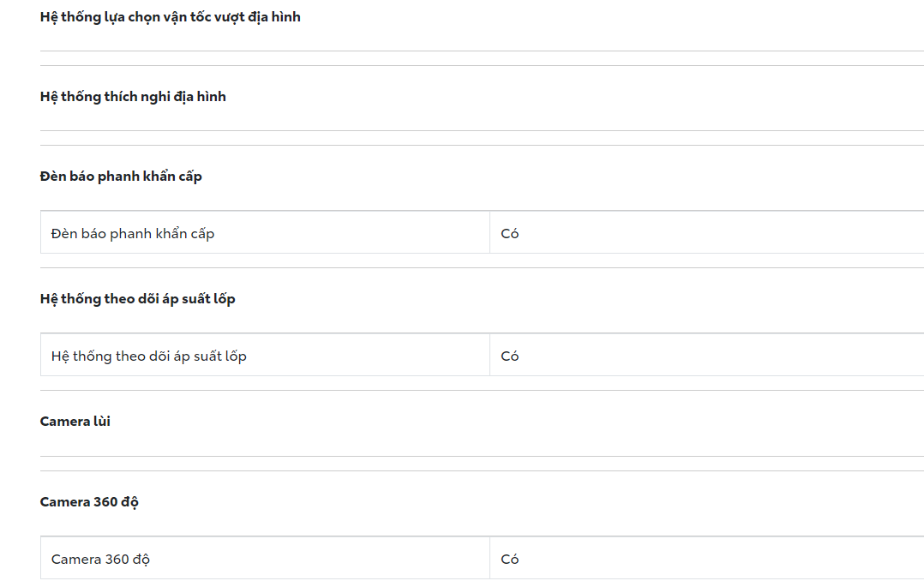Click the Hệ thống thích nghi địa hình heading
924x587 pixels.
coord(133,97)
